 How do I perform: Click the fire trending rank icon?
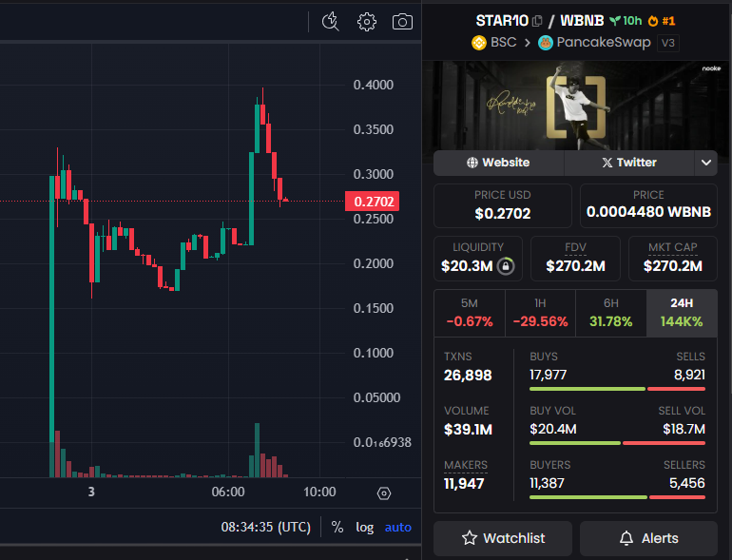(653, 20)
